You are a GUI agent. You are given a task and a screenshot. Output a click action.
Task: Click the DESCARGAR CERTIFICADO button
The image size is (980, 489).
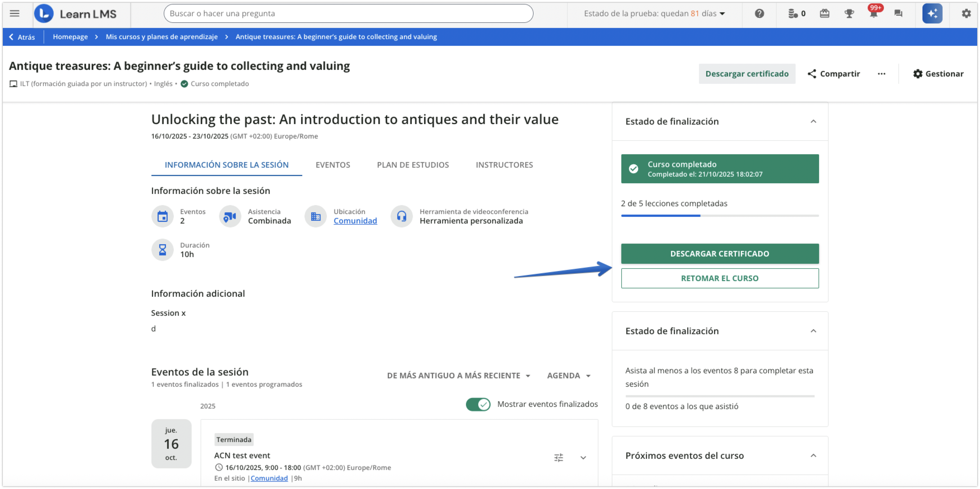[719, 253]
